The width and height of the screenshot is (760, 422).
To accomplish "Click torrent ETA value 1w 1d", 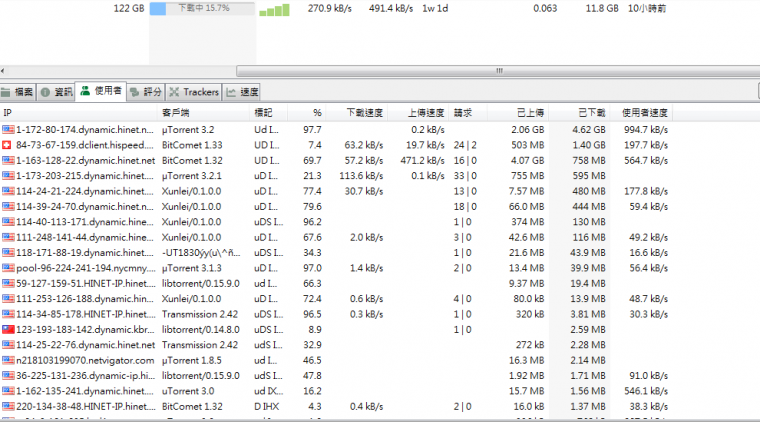I will tap(435, 8).
